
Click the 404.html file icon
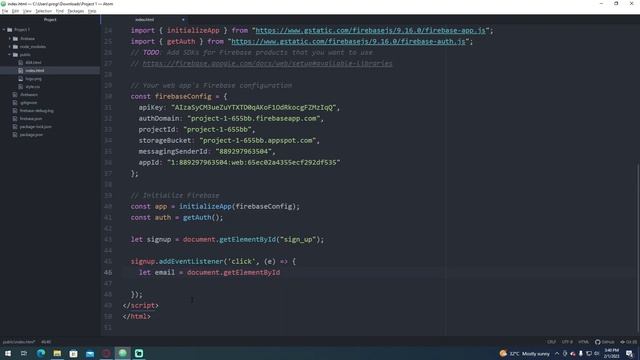coord(21,62)
